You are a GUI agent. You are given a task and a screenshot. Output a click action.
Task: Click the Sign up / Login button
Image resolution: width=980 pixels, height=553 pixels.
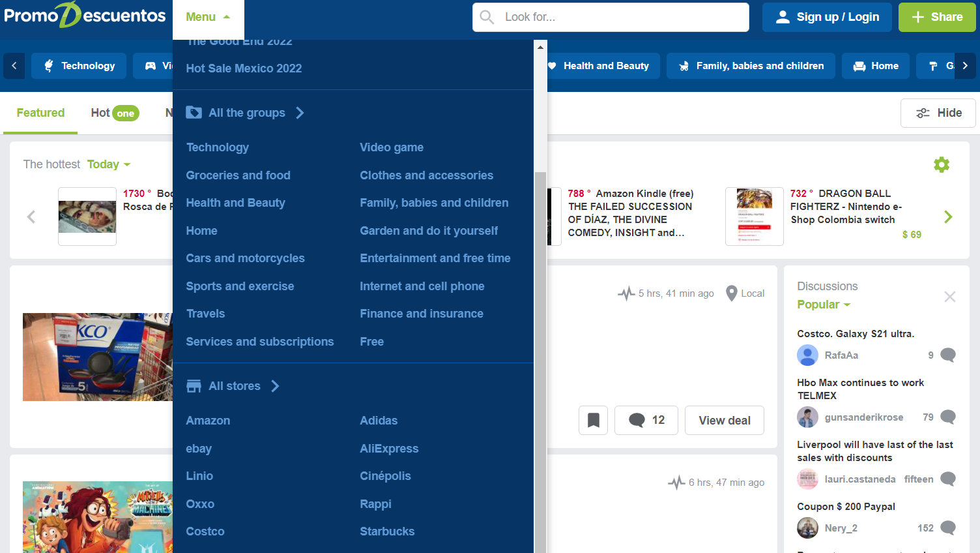pos(828,17)
